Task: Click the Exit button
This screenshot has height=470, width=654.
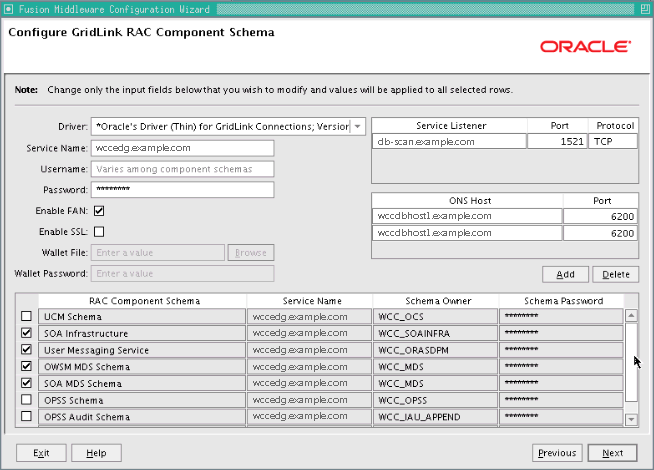Action: 41,453
